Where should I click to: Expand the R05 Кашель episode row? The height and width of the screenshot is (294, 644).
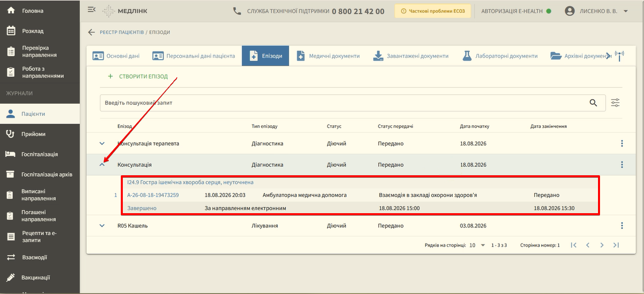(102, 226)
